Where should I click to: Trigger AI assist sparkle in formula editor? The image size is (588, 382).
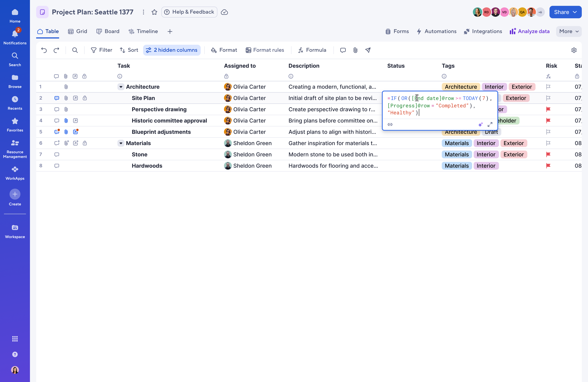[x=480, y=124]
